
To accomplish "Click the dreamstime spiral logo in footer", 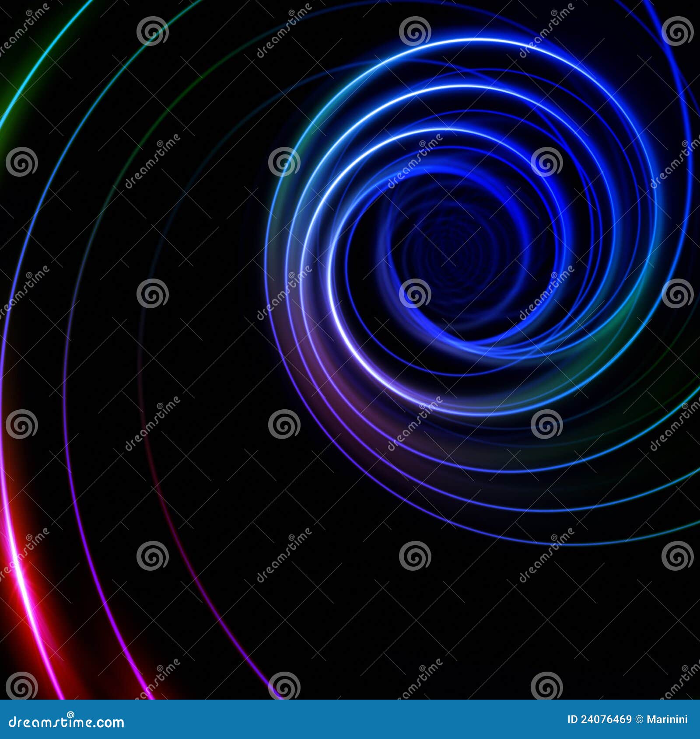I will point(70,714).
